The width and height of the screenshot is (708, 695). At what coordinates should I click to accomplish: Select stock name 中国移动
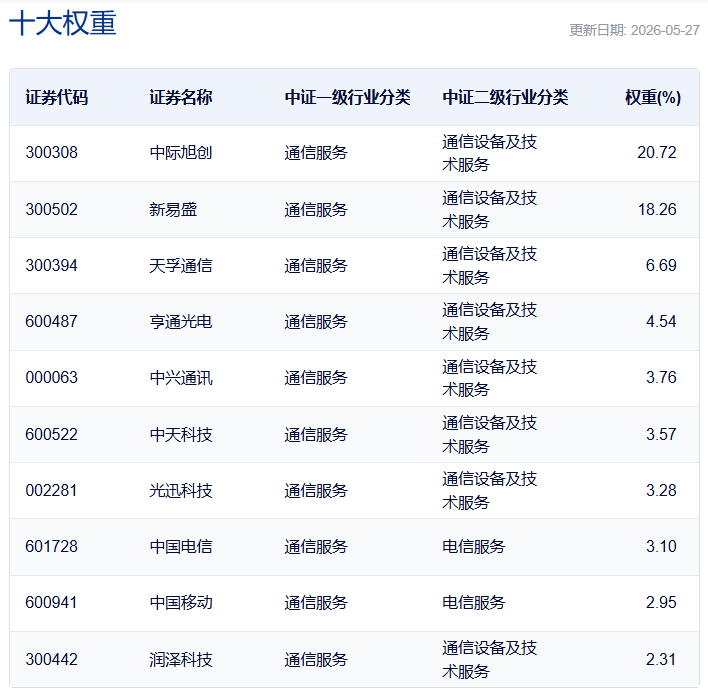[x=181, y=602]
